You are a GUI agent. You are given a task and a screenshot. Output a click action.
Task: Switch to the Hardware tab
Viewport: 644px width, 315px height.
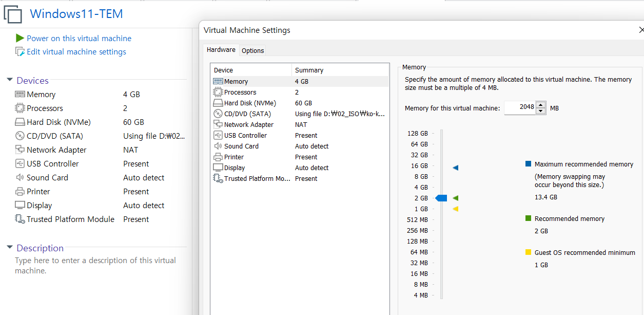(x=221, y=50)
